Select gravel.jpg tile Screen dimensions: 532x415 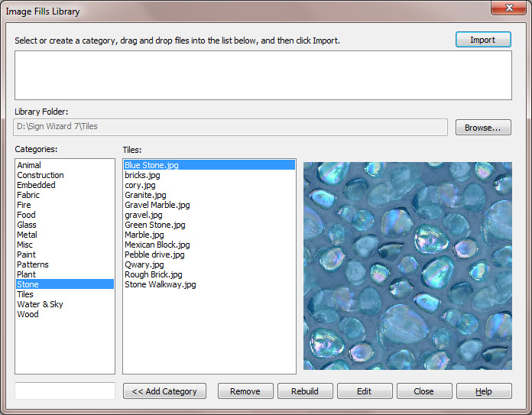point(209,215)
